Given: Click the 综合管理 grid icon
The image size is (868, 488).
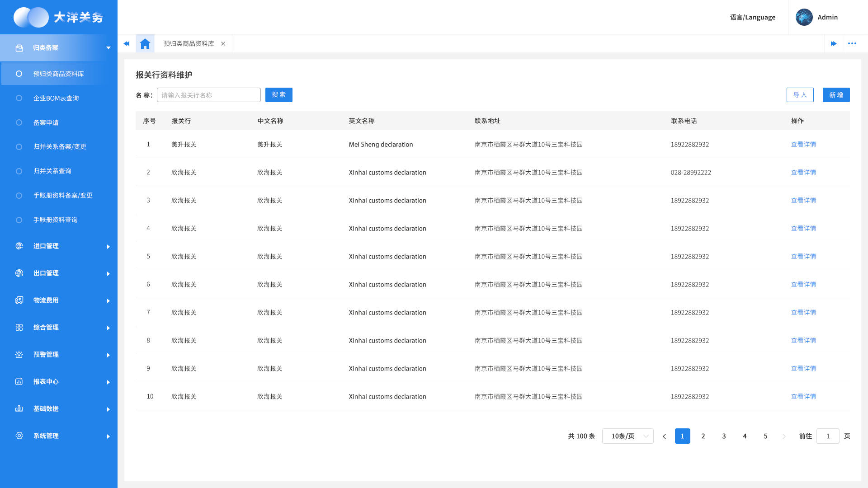Looking at the screenshot, I should pyautogui.click(x=19, y=328).
